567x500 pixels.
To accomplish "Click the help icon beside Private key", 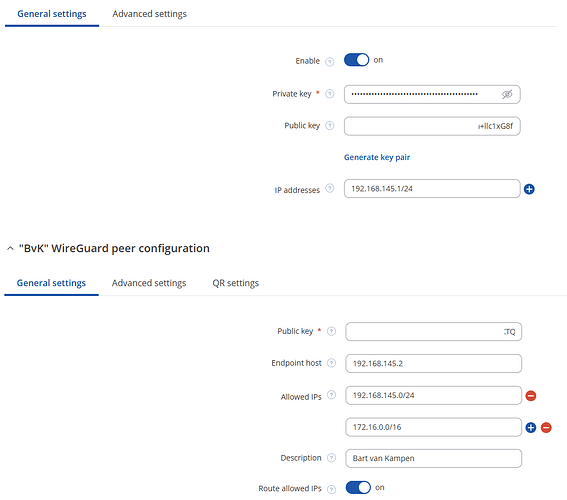I will [x=329, y=94].
